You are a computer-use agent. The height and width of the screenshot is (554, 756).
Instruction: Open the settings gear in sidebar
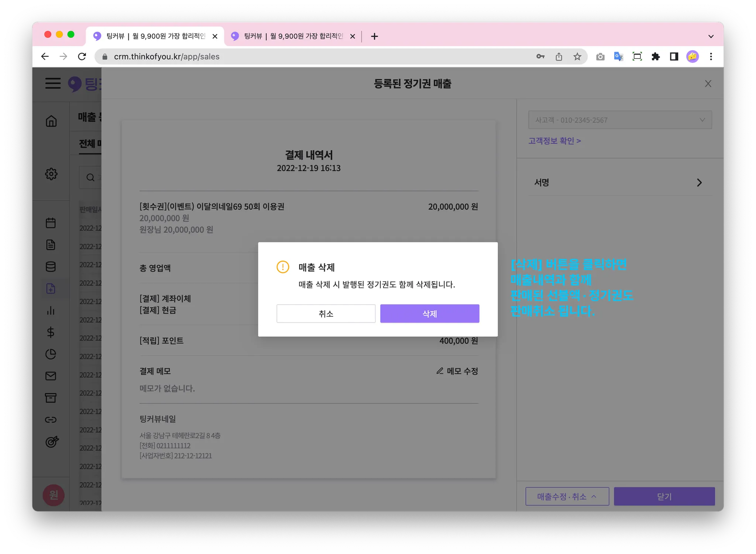click(x=51, y=174)
